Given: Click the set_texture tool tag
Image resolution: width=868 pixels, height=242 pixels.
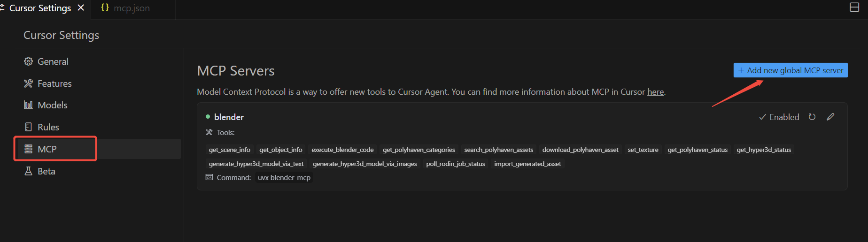Looking at the screenshot, I should coord(643,150).
